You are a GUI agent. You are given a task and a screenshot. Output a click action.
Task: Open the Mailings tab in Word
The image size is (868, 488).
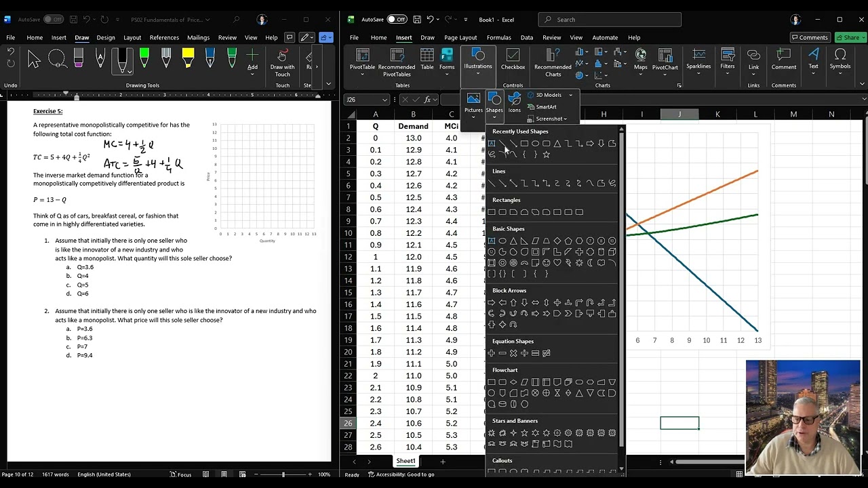pos(198,37)
